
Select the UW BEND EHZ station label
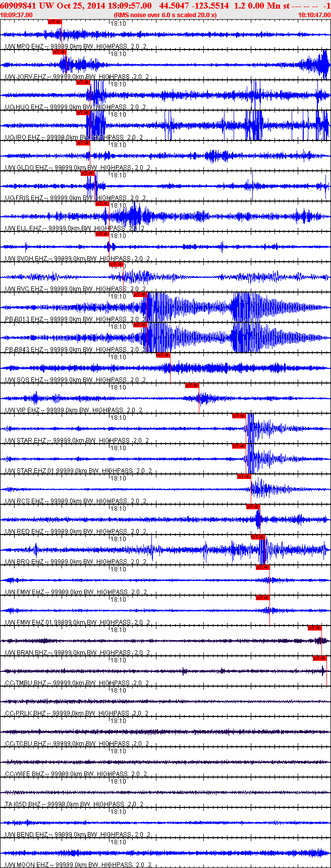pos(26,835)
